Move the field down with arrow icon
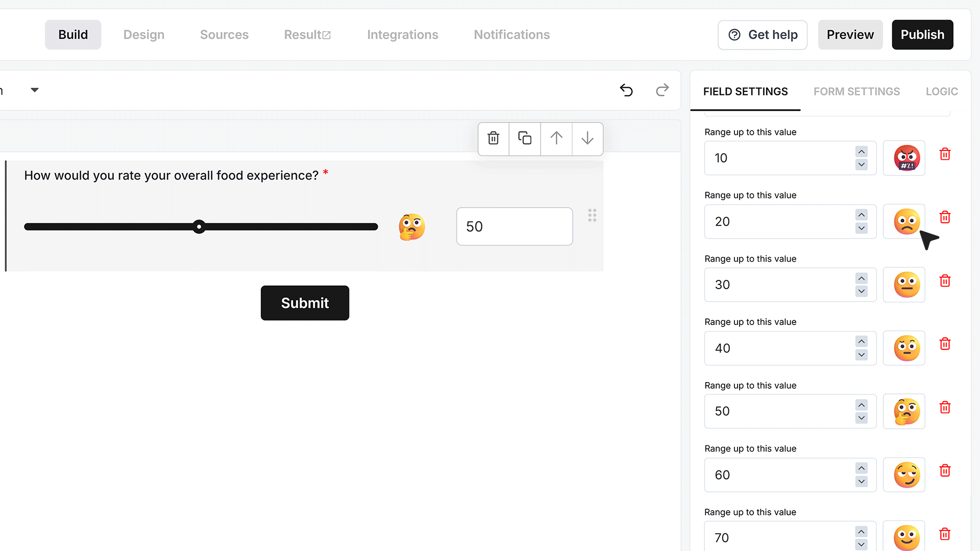The image size is (980, 551). tap(587, 138)
